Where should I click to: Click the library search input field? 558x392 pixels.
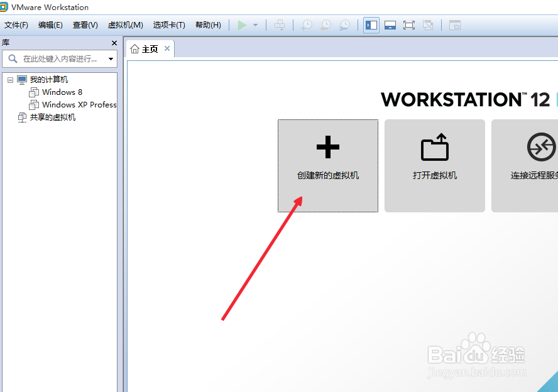tap(60, 58)
